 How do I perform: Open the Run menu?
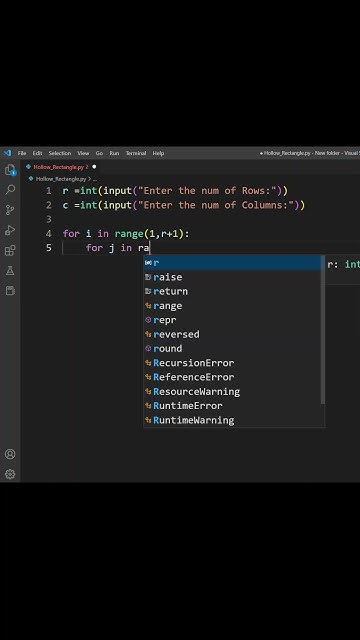(x=114, y=153)
